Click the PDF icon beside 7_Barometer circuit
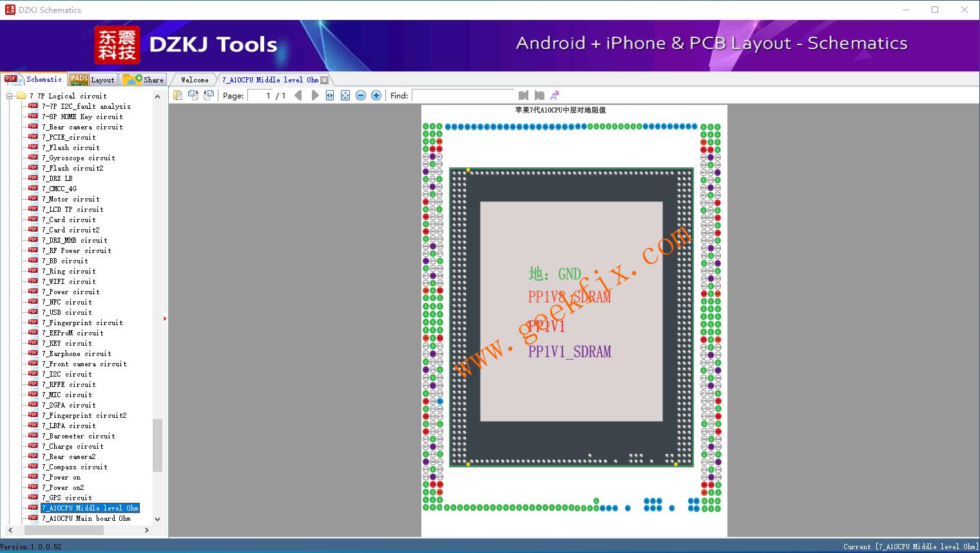 coord(33,436)
